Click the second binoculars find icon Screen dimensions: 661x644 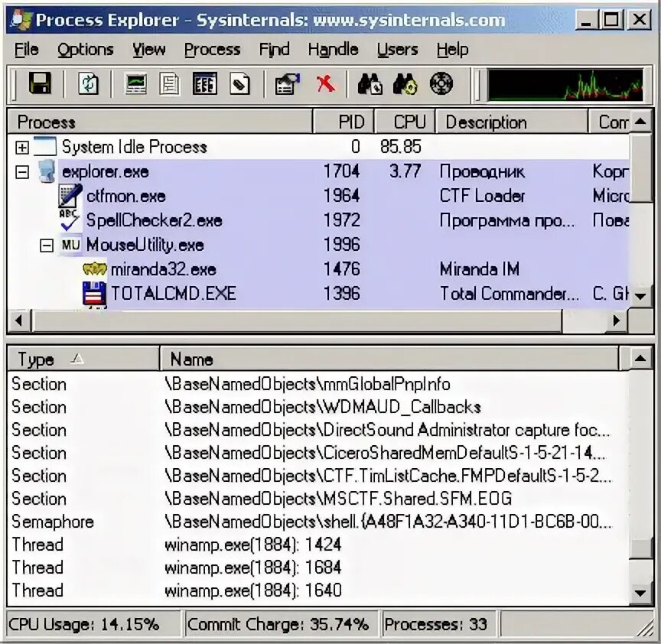click(x=405, y=83)
